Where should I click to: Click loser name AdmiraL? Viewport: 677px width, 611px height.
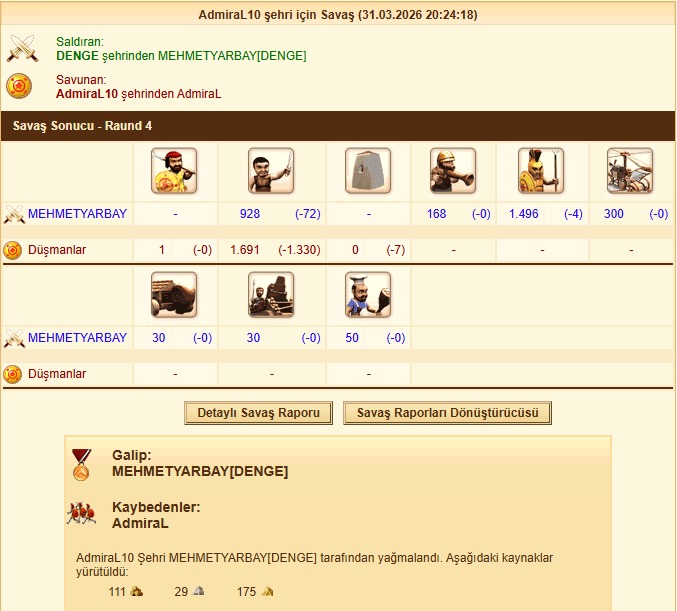(140, 523)
